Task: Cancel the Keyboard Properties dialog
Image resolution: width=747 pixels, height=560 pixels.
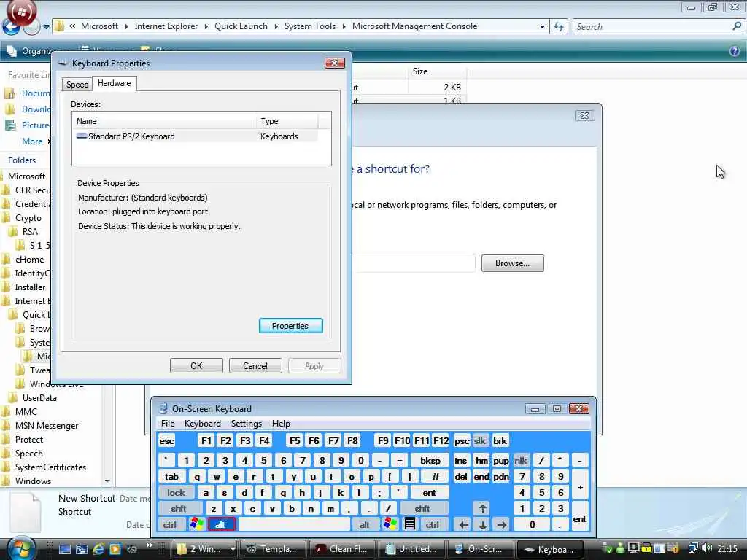Action: tap(255, 366)
